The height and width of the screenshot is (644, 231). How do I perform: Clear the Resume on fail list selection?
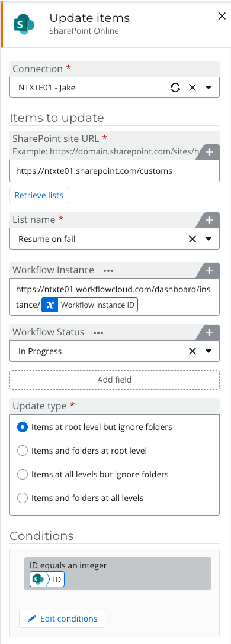(x=192, y=239)
